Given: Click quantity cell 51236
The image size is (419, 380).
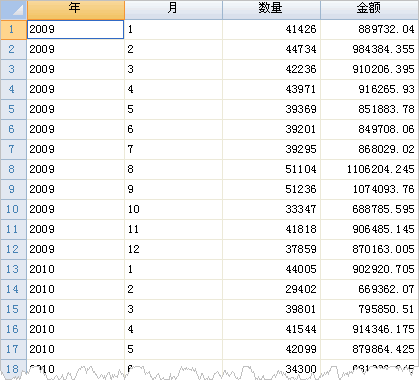Looking at the screenshot, I should click(x=271, y=190).
